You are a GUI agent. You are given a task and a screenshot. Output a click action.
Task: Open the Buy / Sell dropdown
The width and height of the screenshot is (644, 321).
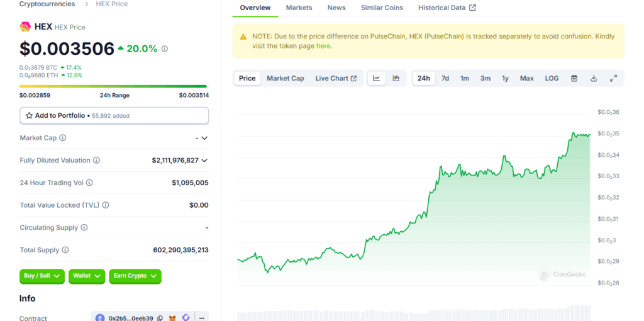pos(42,276)
